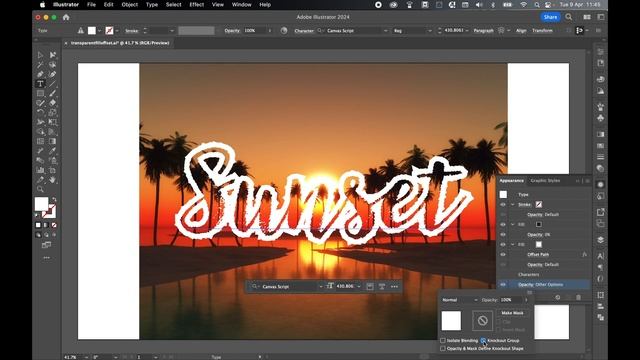The image size is (640, 360).
Task: Select the Paintbrush tool
Action: [x=53, y=93]
